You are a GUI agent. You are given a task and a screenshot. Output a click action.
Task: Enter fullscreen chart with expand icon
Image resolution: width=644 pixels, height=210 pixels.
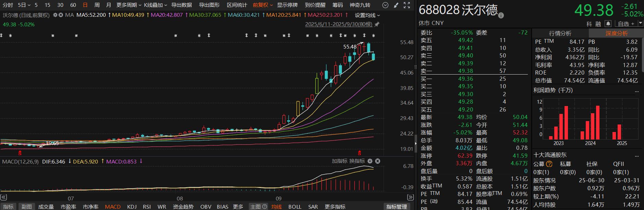pos(407,5)
